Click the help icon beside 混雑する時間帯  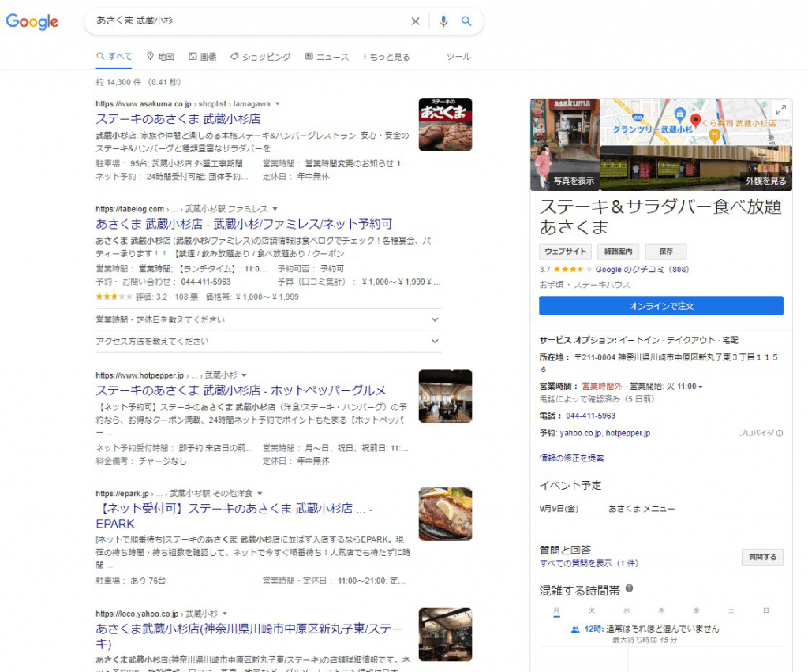(x=629, y=588)
